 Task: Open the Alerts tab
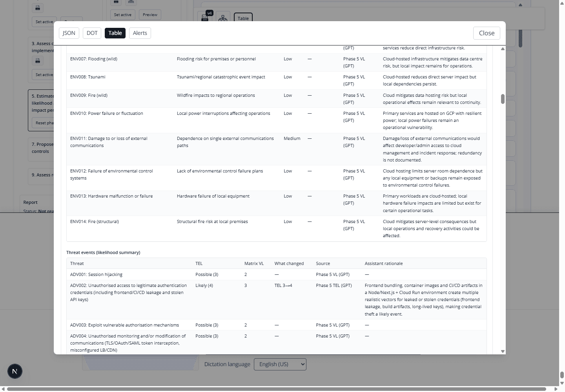pyautogui.click(x=140, y=33)
